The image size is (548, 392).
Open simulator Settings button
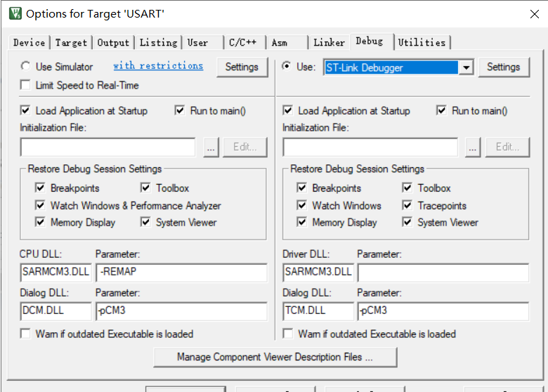242,67
